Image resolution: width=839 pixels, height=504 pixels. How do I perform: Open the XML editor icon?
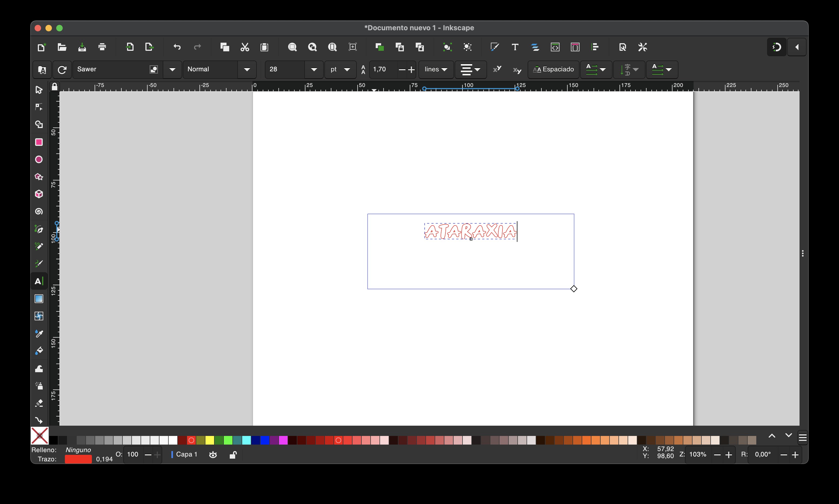point(555,47)
